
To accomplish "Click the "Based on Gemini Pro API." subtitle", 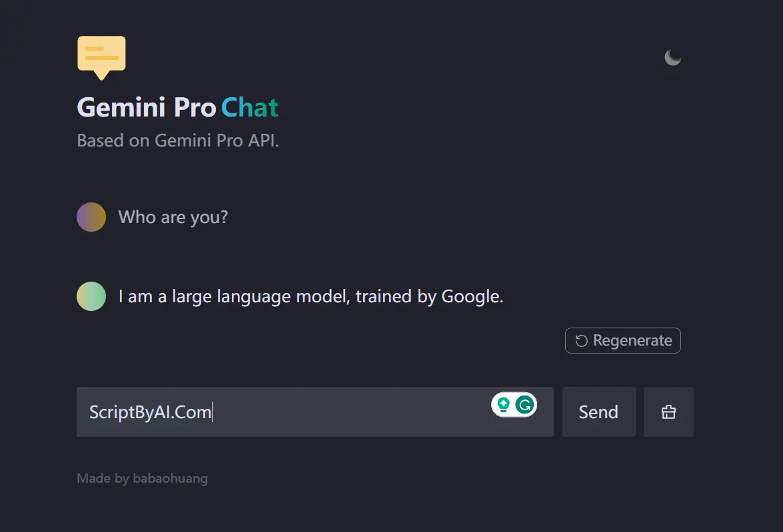I will pos(177,140).
